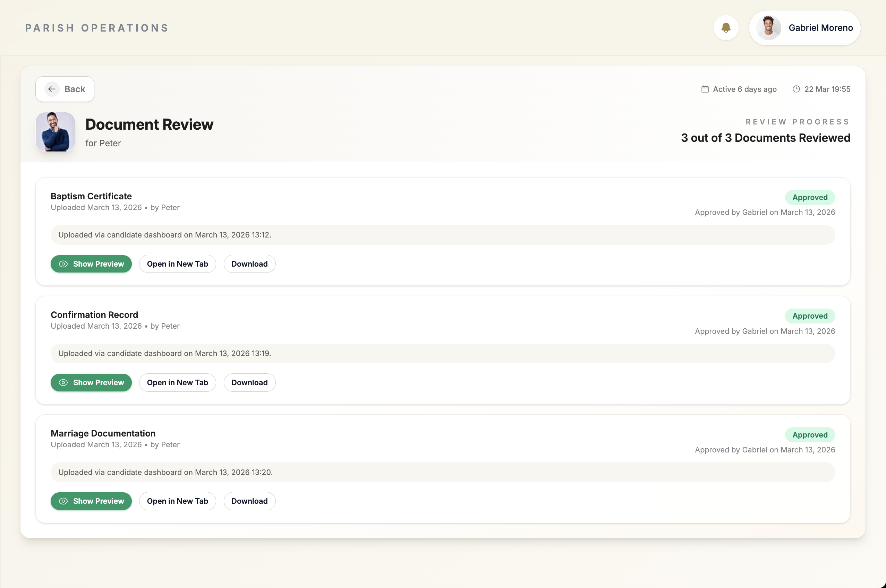Click the back arrow icon
The height and width of the screenshot is (588, 886).
point(52,89)
